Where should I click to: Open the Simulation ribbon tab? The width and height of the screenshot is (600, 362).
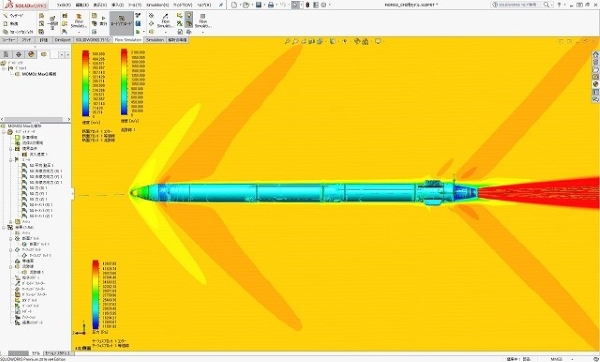click(155, 40)
